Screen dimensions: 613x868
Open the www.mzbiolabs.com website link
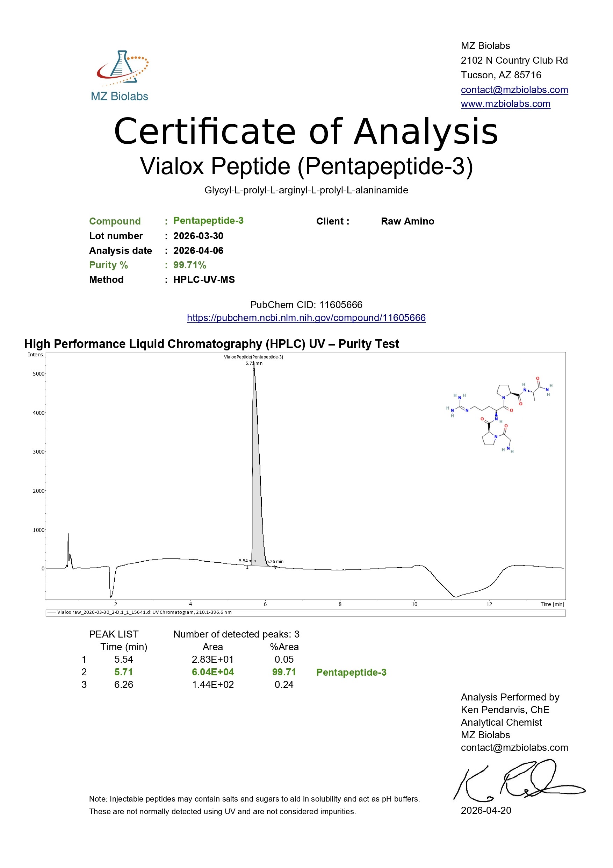click(505, 104)
